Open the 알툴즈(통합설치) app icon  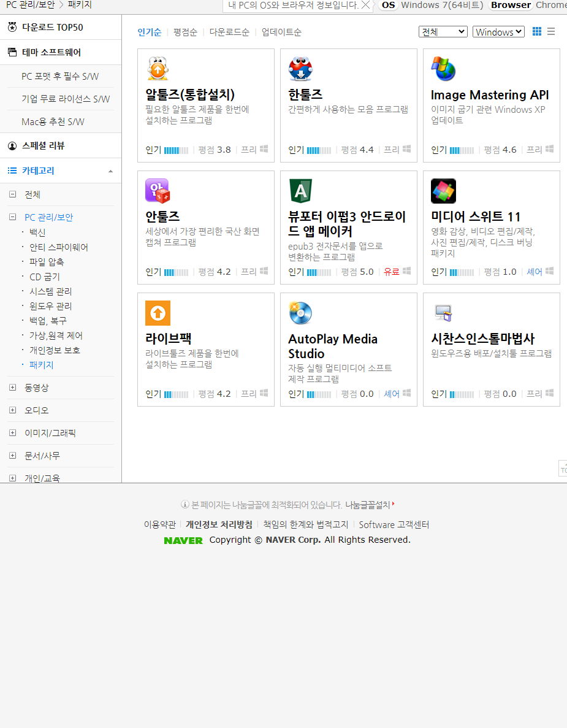coord(158,69)
